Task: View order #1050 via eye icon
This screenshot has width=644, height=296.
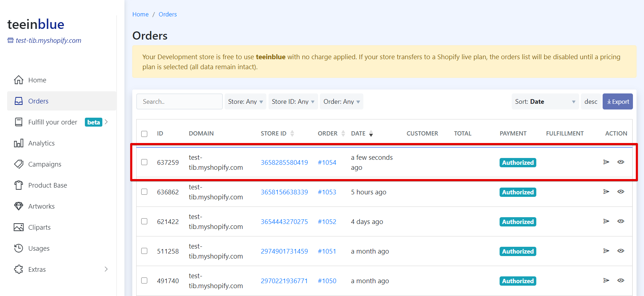Action: tap(621, 280)
